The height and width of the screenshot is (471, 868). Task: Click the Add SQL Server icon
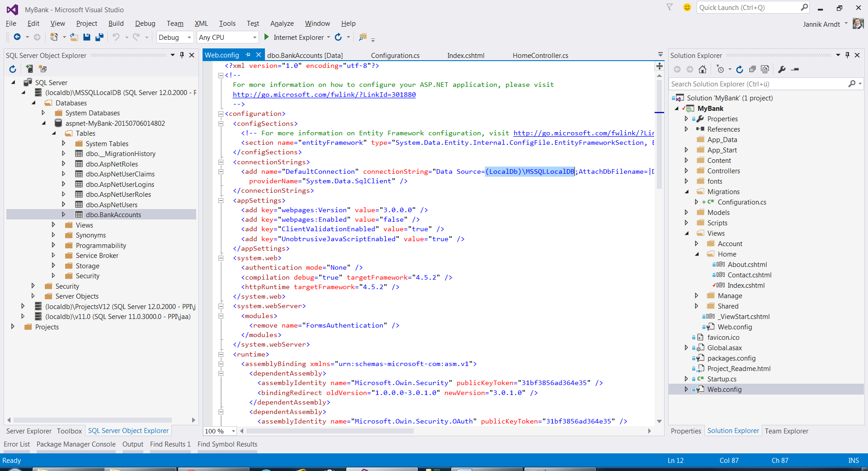tap(29, 69)
